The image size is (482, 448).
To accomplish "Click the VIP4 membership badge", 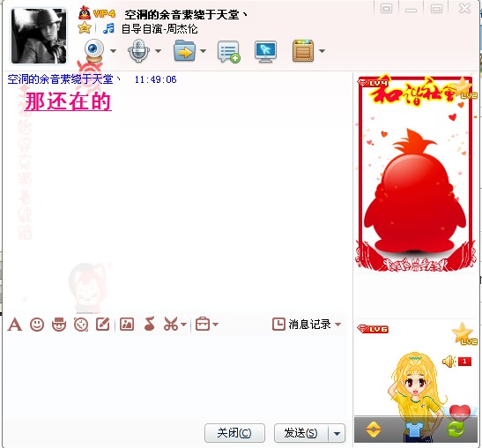I will (104, 14).
